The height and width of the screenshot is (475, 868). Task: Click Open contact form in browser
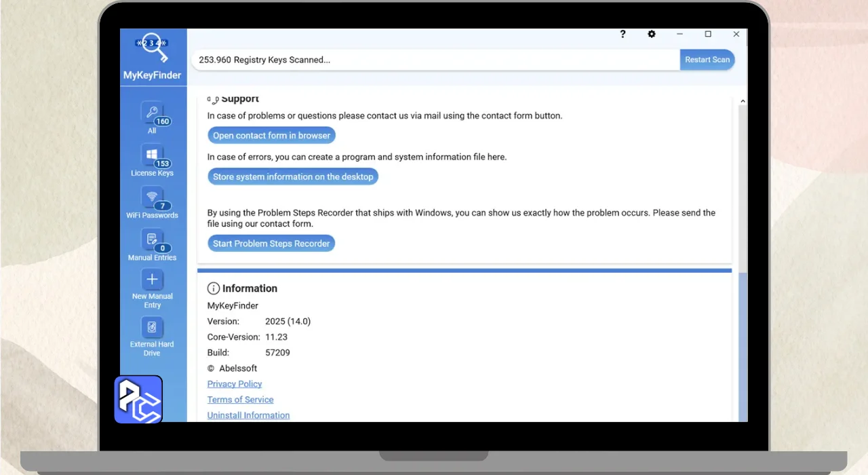(x=271, y=136)
